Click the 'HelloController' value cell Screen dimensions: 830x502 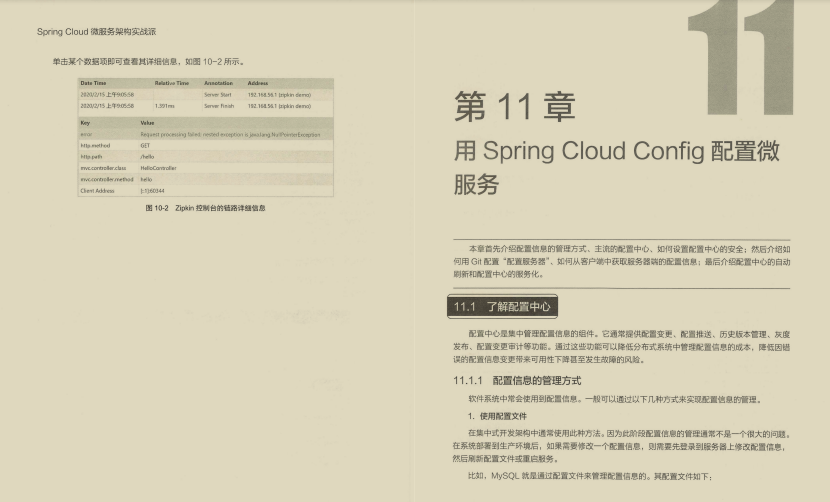click(x=158, y=168)
